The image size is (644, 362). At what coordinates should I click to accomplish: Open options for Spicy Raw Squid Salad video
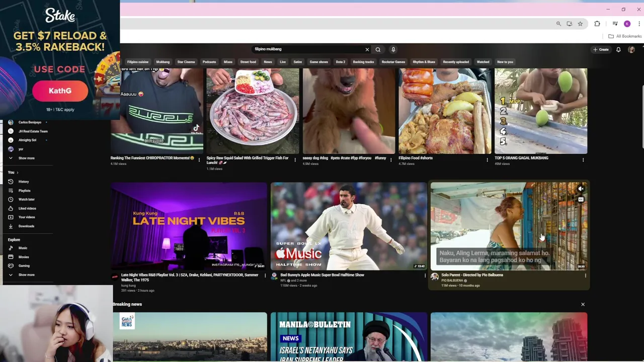(295, 160)
